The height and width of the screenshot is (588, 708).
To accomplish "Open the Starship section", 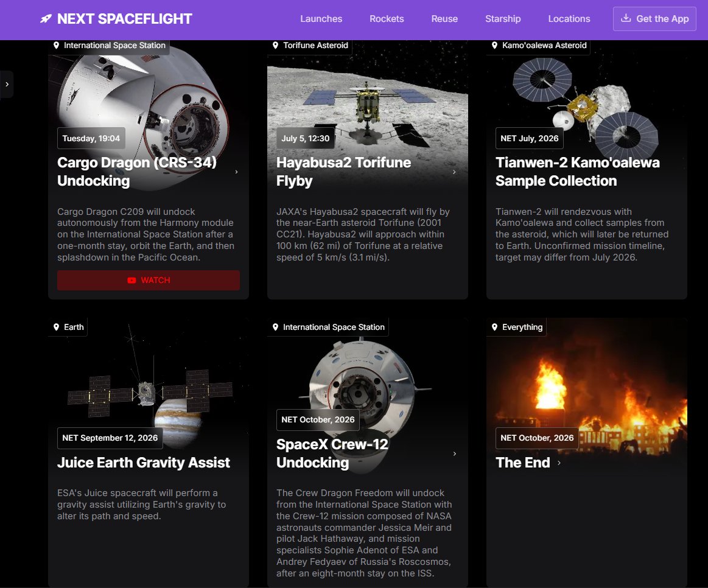I will pos(503,19).
